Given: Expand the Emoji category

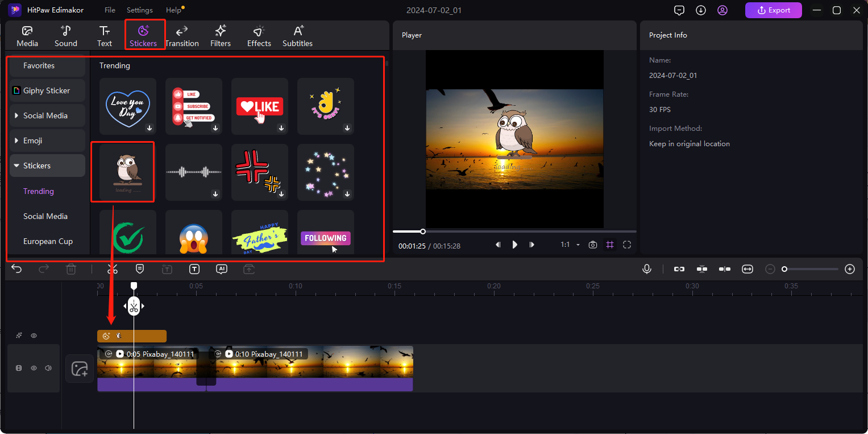Looking at the screenshot, I should (33, 140).
